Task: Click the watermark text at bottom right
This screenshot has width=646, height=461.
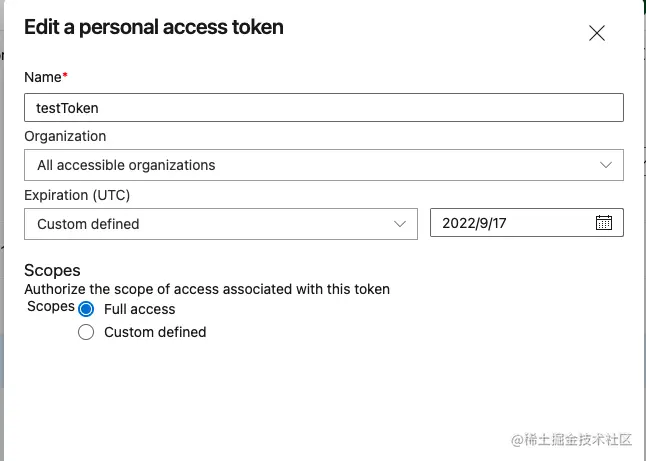Action: 572,439
